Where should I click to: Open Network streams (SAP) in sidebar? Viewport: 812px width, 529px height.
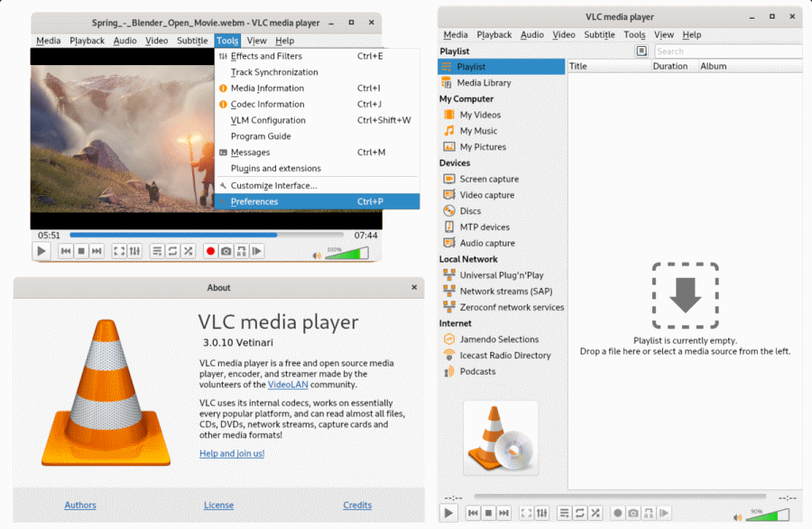tap(502, 292)
